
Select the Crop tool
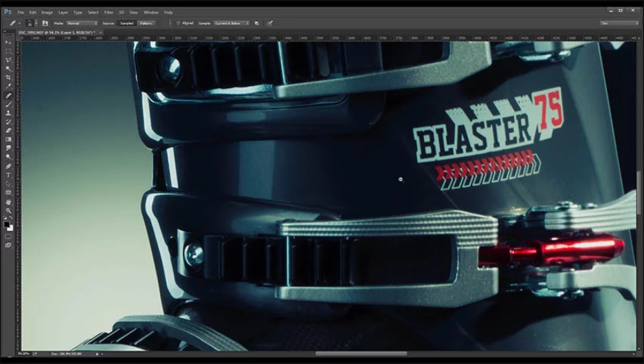(x=8, y=78)
